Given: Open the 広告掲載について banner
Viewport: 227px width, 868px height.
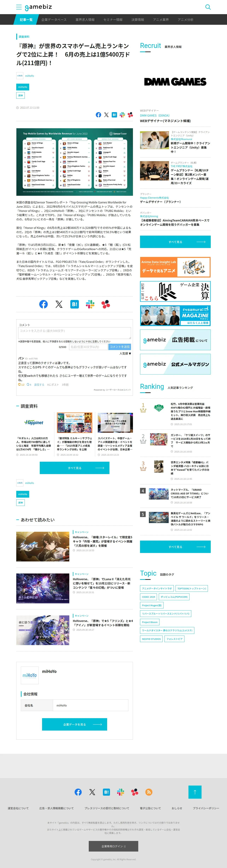Looking at the screenshot, I should point(175,340).
